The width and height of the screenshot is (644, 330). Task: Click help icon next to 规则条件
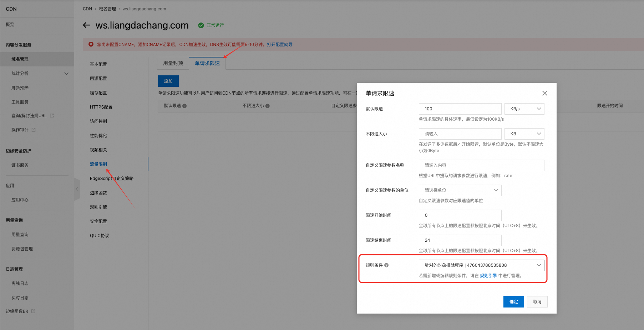(386, 265)
